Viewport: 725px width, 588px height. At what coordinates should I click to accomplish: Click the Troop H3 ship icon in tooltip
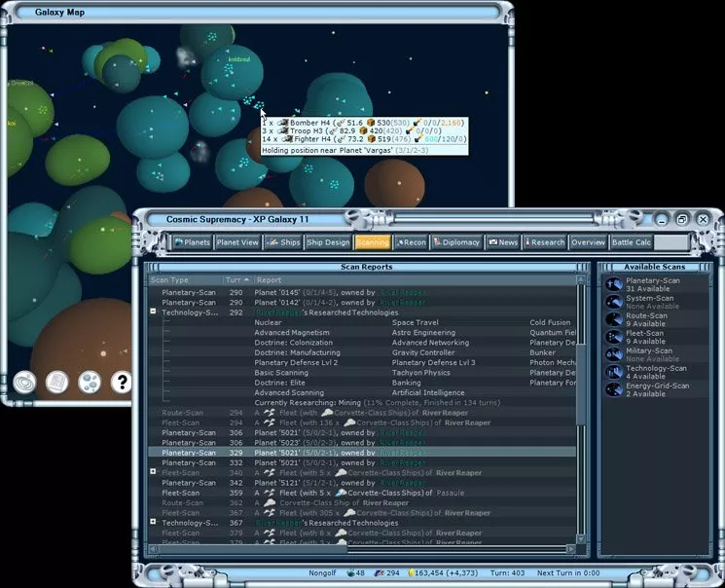pyautogui.click(x=282, y=130)
